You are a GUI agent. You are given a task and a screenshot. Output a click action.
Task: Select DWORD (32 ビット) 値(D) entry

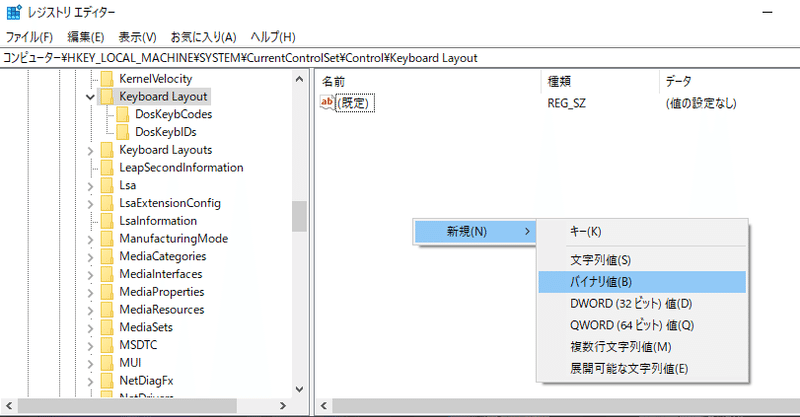[642, 304]
